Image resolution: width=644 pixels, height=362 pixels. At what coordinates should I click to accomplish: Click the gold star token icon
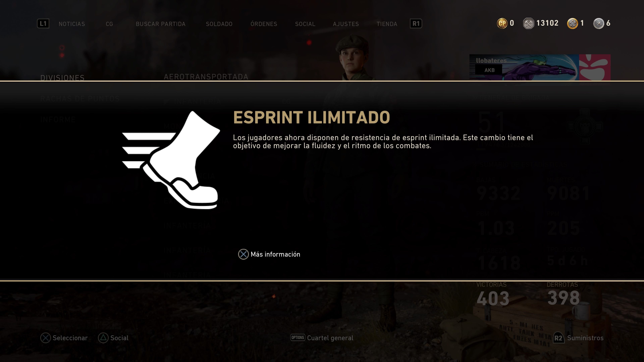[573, 23]
